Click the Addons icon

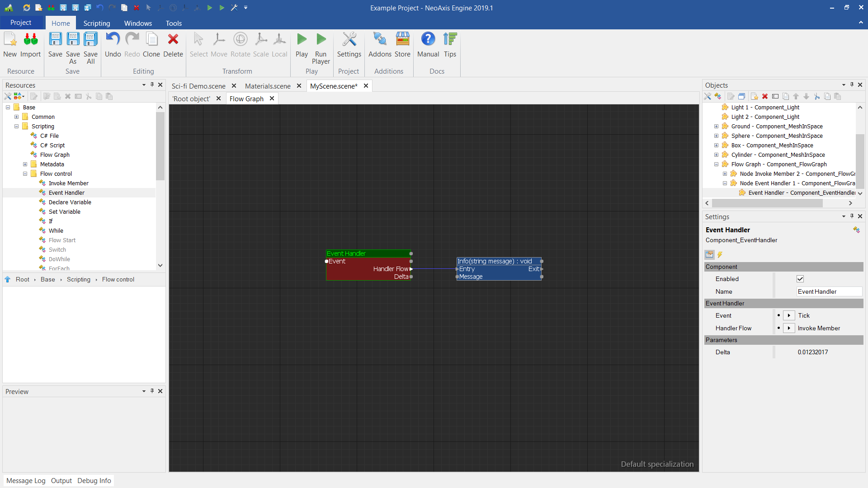click(380, 40)
